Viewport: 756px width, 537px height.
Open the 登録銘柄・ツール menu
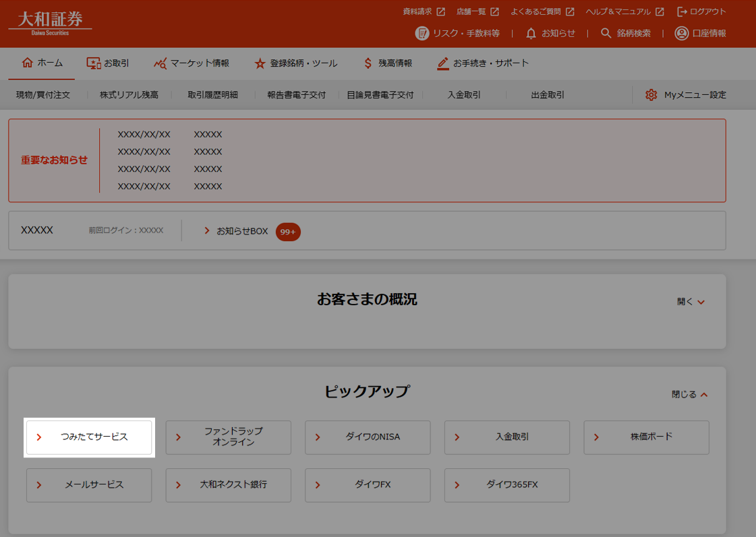point(296,63)
